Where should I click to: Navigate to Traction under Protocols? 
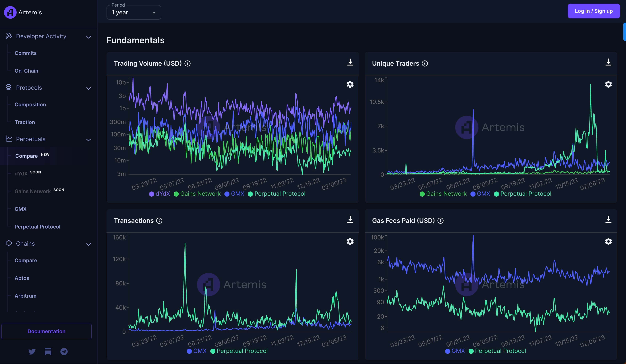(25, 122)
